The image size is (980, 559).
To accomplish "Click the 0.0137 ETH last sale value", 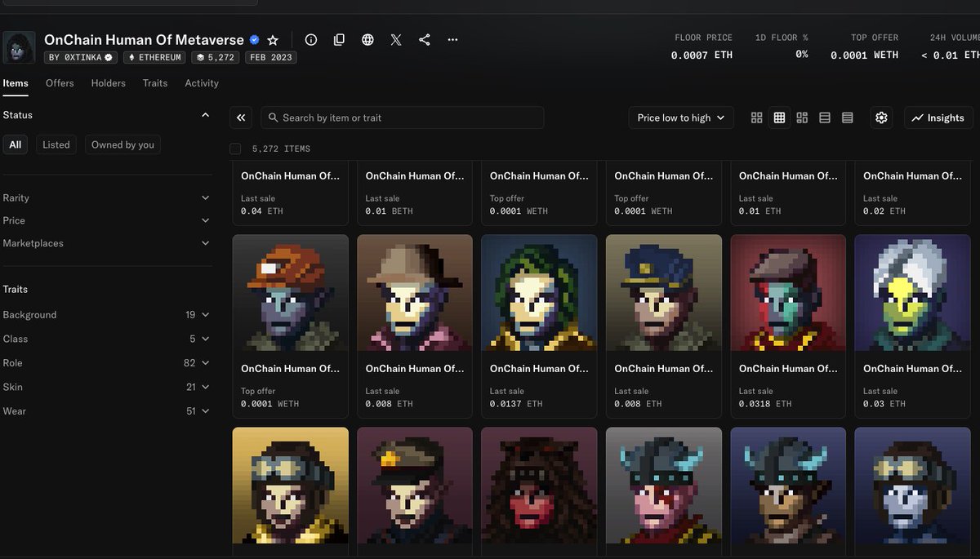I will [516, 403].
